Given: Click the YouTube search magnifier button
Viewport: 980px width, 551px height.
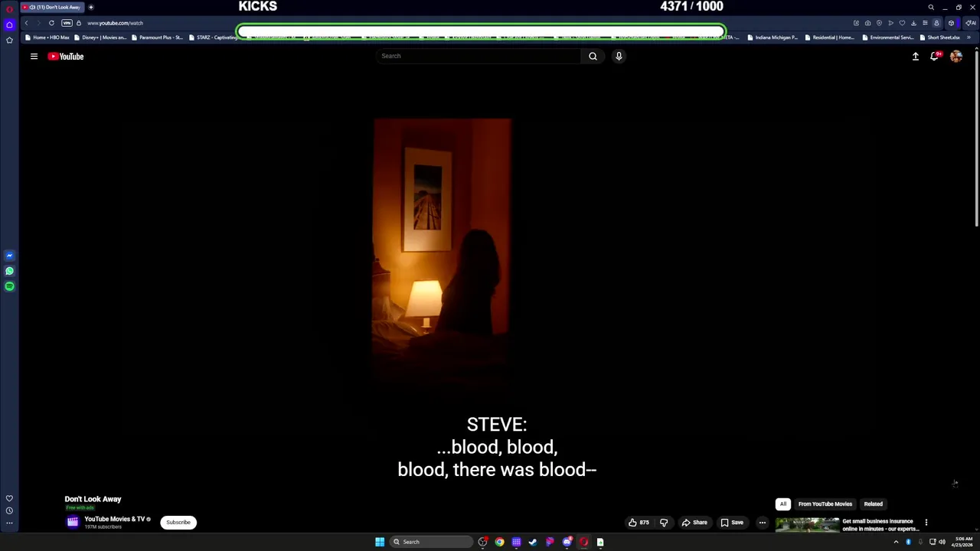Looking at the screenshot, I should tap(593, 56).
